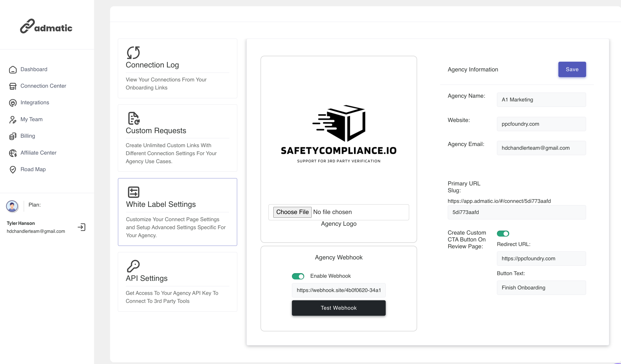Viewport: 621px width, 364px height.
Task: Click the Agency Name input field
Action: pyautogui.click(x=541, y=100)
